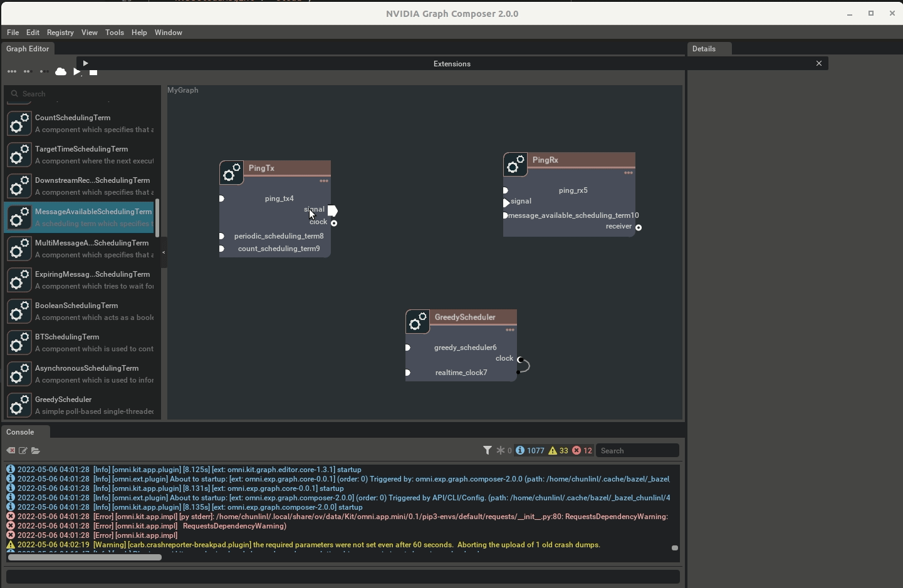The width and height of the screenshot is (903, 588).
Task: Toggle error messages filter showing 12
Action: pos(582,451)
